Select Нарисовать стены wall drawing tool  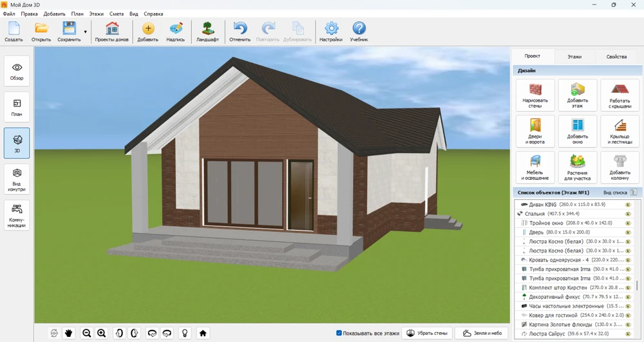(535, 95)
